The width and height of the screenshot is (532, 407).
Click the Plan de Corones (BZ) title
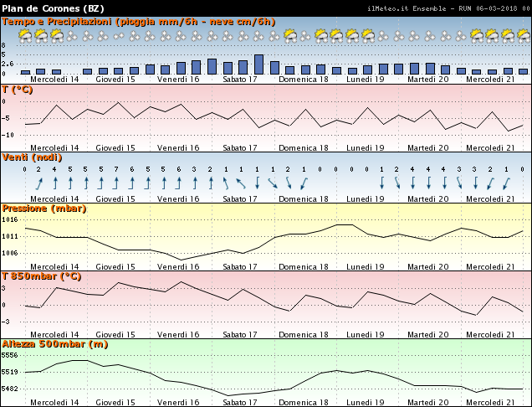(x=53, y=8)
